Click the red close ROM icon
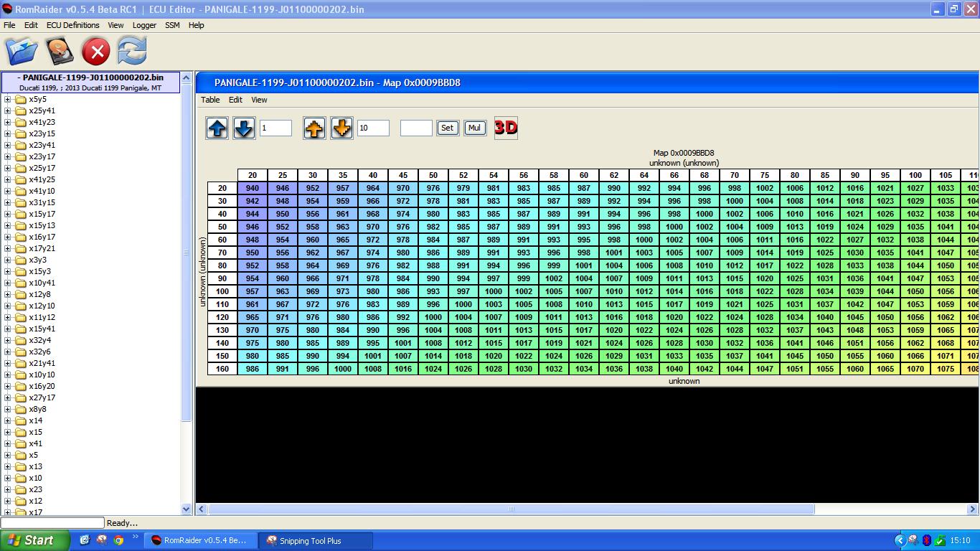The width and height of the screenshot is (980, 551). (96, 52)
